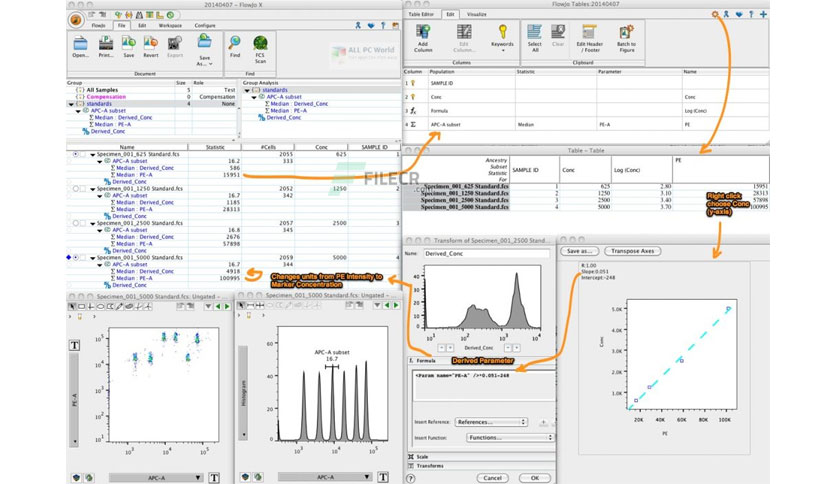
Task: Toggle the circle marker on Specimen_001_2500 row
Action: (x=76, y=223)
